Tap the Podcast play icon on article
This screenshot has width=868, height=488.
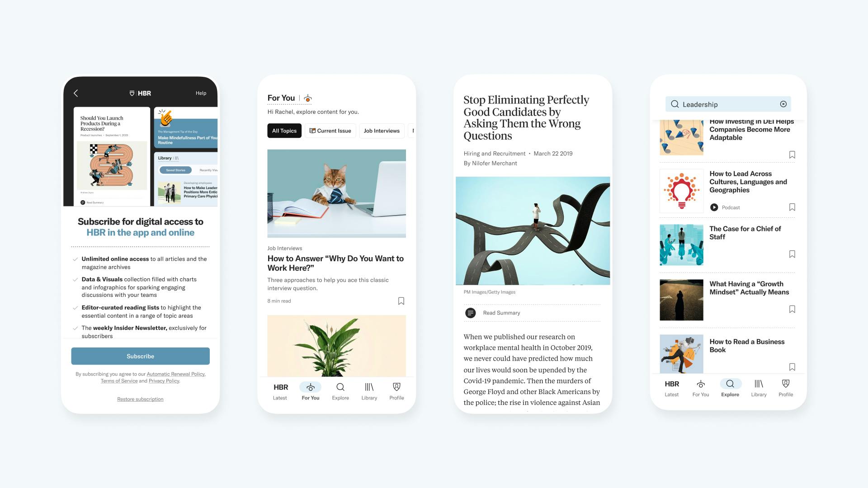(713, 207)
